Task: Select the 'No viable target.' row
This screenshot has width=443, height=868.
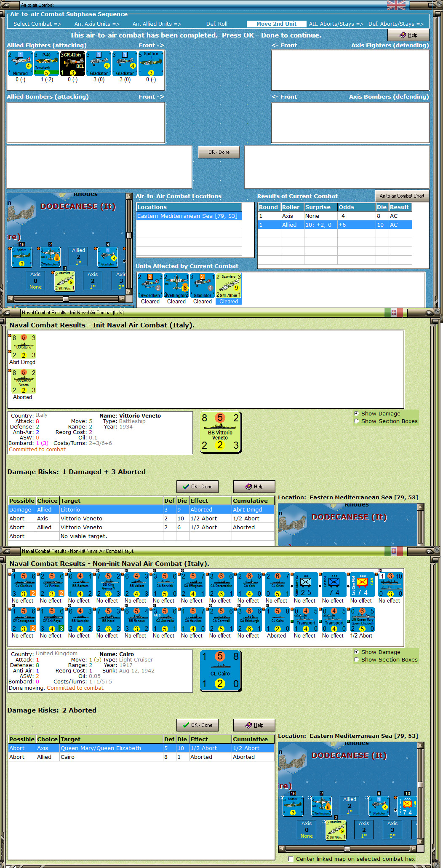Action: click(141, 536)
